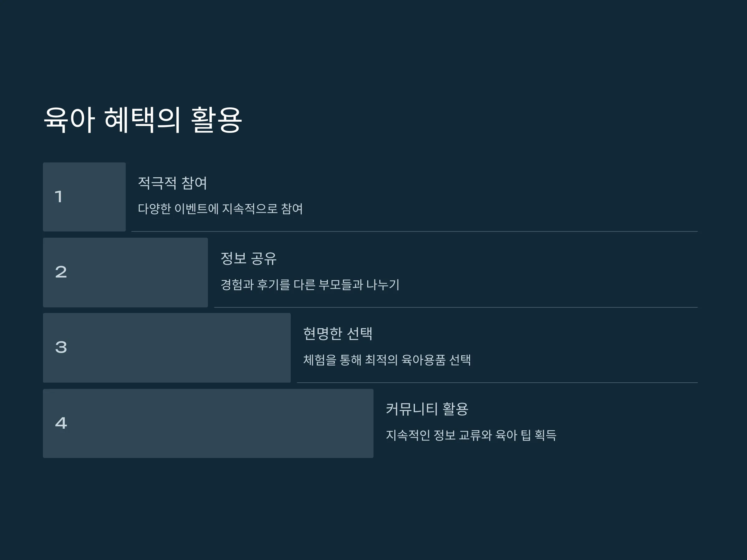The image size is (747, 560).
Task: Click the heading 현명한 선택
Action: (x=338, y=334)
